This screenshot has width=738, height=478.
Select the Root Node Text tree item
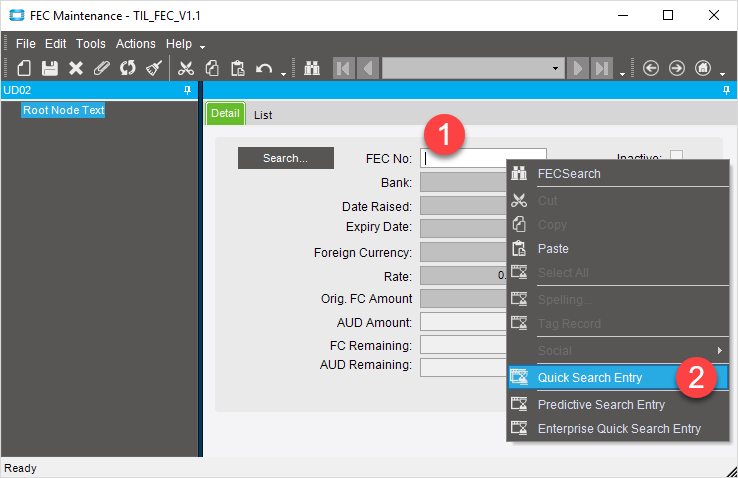coord(64,110)
